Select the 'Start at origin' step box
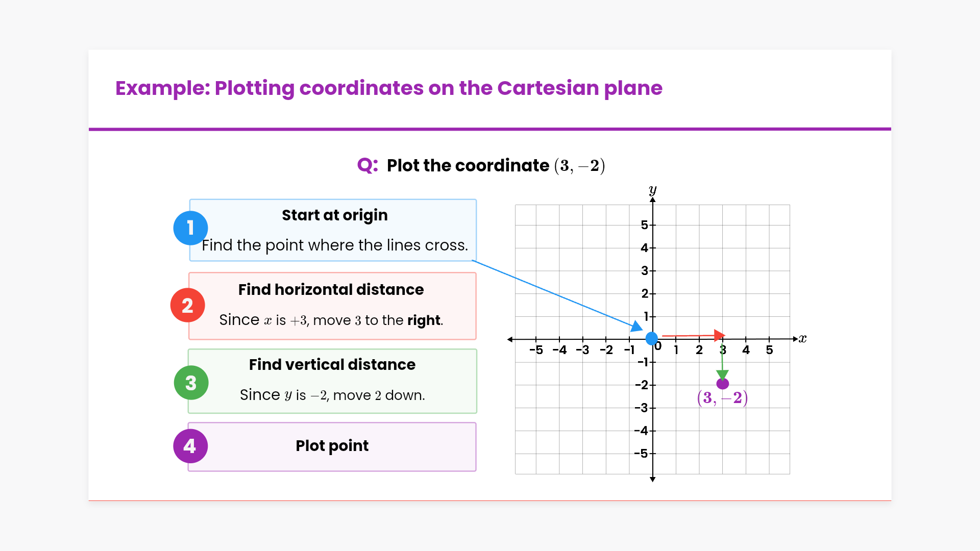The width and height of the screenshot is (980, 551). point(333,230)
